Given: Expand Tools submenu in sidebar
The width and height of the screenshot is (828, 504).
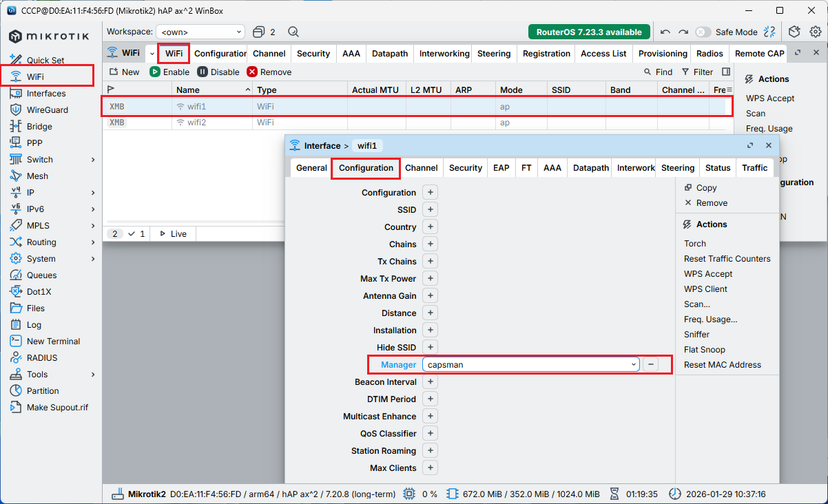Looking at the screenshot, I should pyautogui.click(x=93, y=374).
